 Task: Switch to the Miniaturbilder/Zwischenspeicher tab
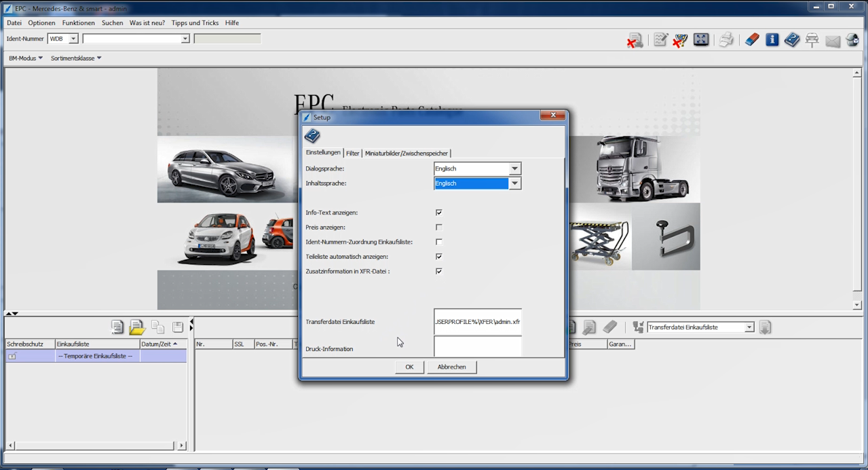pos(407,153)
